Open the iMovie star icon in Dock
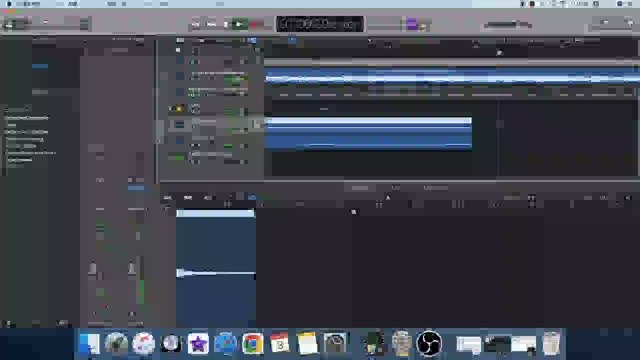The width and height of the screenshot is (640, 360). pyautogui.click(x=198, y=344)
